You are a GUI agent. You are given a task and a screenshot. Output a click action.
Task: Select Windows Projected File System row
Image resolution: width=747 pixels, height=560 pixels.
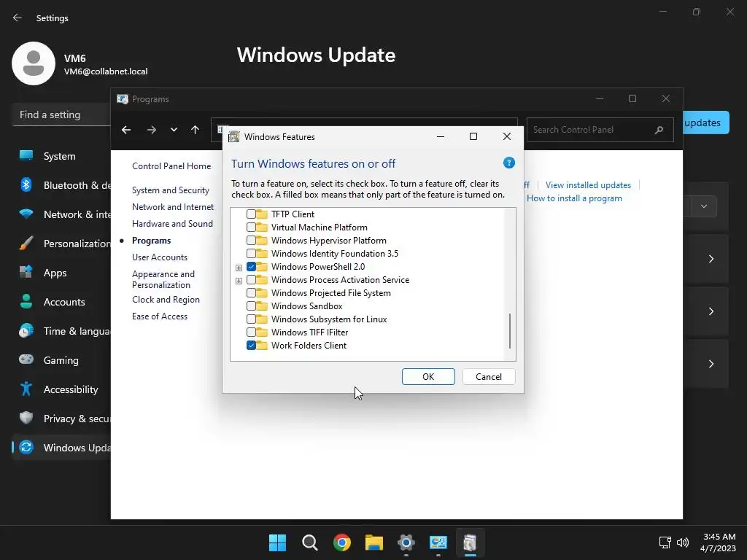click(330, 293)
